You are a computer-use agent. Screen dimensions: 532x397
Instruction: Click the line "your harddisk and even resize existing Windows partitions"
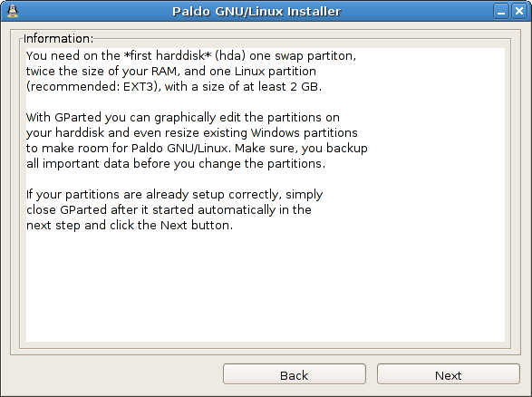coord(192,132)
